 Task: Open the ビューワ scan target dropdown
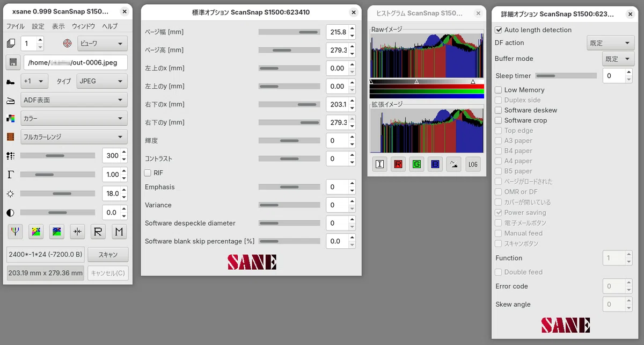102,43
